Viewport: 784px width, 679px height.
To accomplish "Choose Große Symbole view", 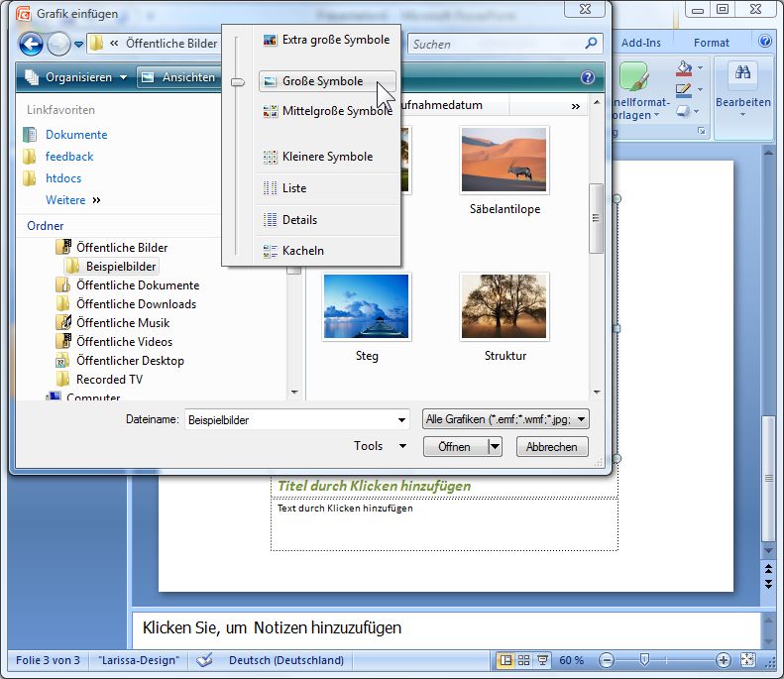I will [x=327, y=81].
